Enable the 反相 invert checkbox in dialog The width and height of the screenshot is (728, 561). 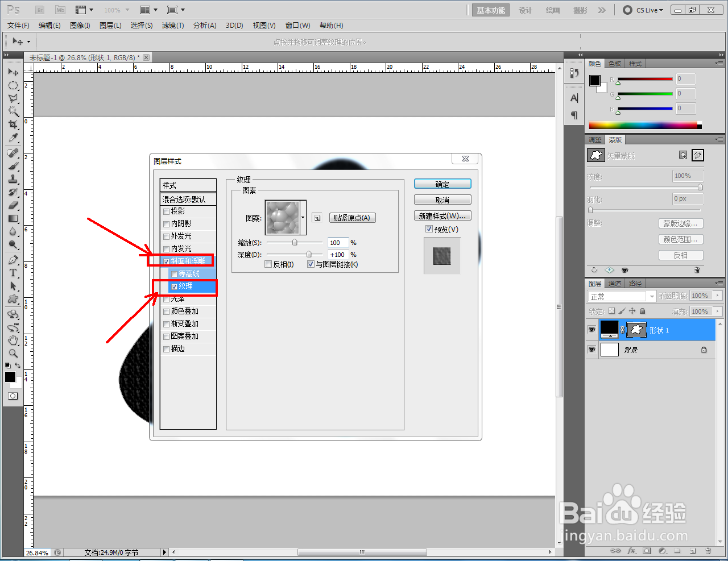[269, 264]
